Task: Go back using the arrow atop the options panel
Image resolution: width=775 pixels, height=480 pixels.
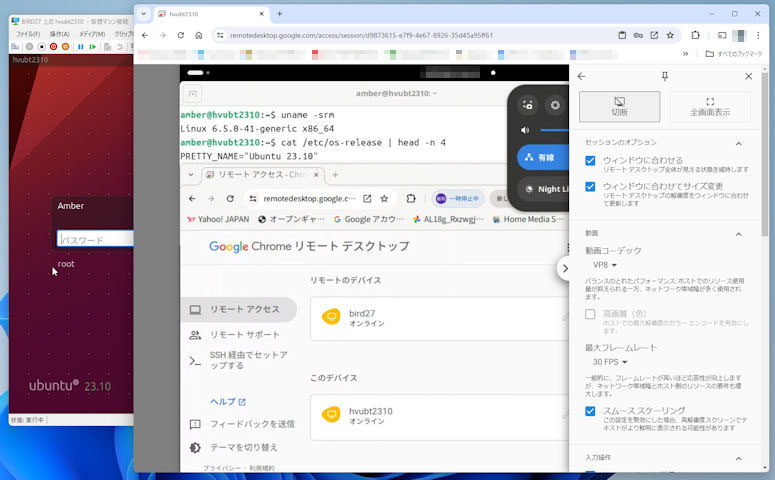Action: click(582, 76)
